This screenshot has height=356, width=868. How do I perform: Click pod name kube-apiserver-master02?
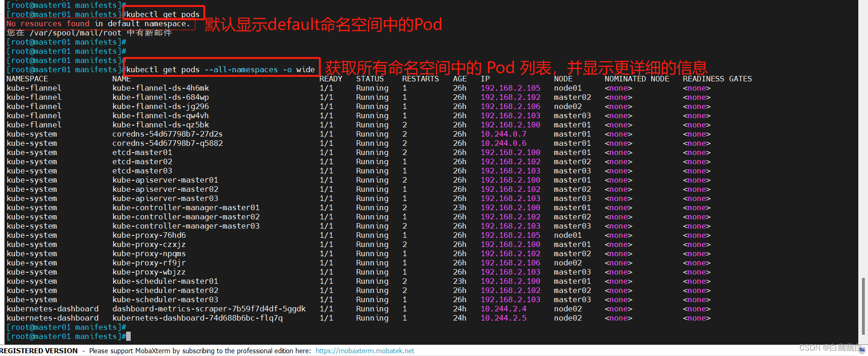(165, 189)
